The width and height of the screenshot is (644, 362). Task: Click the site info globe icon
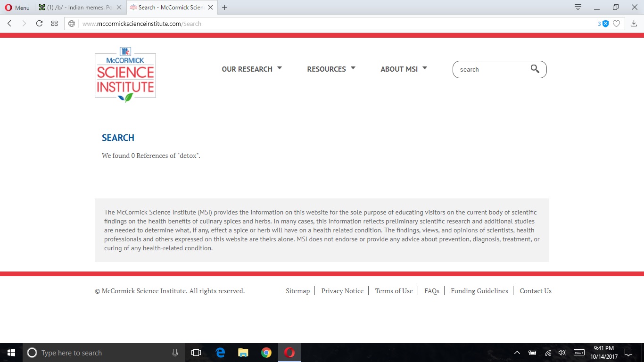coord(72,24)
